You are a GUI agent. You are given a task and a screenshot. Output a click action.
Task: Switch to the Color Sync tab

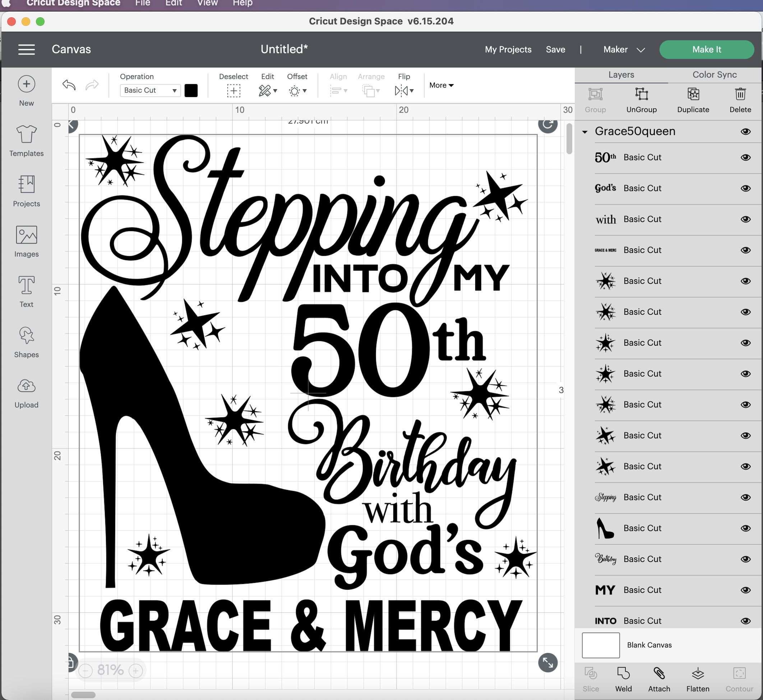click(x=713, y=74)
